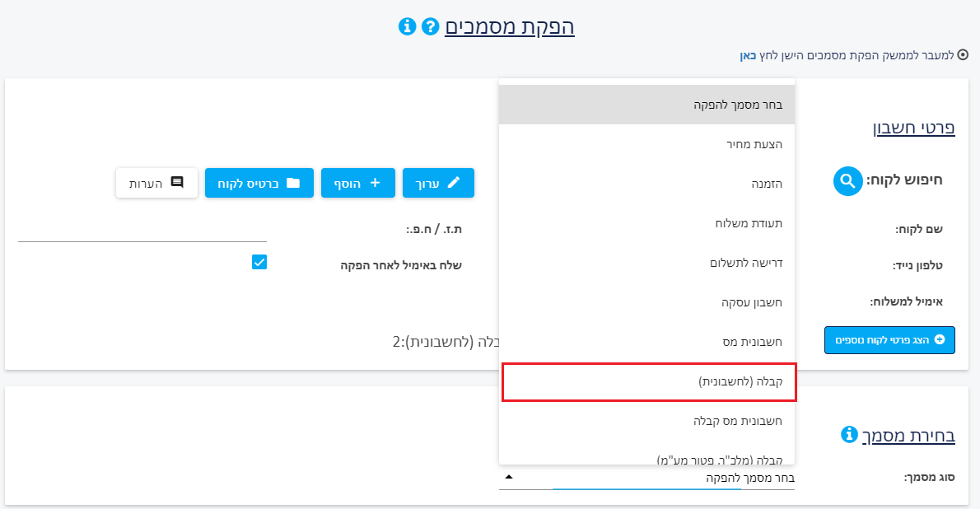This screenshot has height=509, width=980.
Task: Open the כרטיס לקוח folder button
Action: 259,183
